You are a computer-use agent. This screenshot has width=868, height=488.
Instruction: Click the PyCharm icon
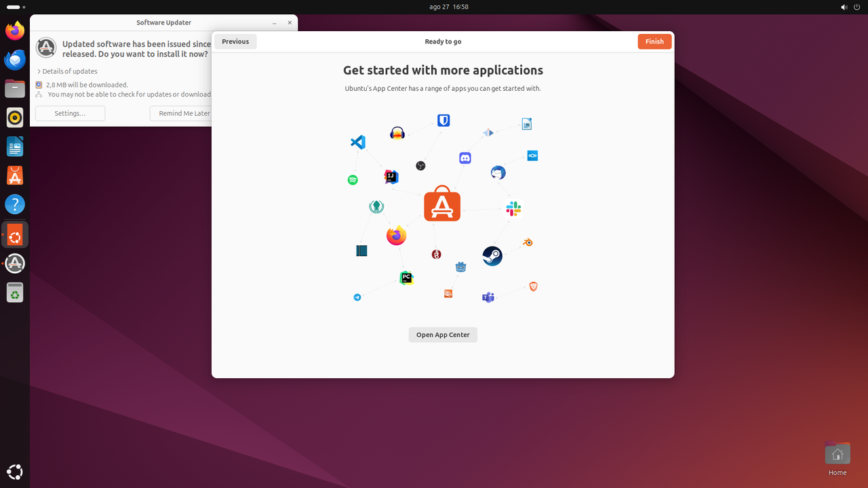tap(406, 278)
